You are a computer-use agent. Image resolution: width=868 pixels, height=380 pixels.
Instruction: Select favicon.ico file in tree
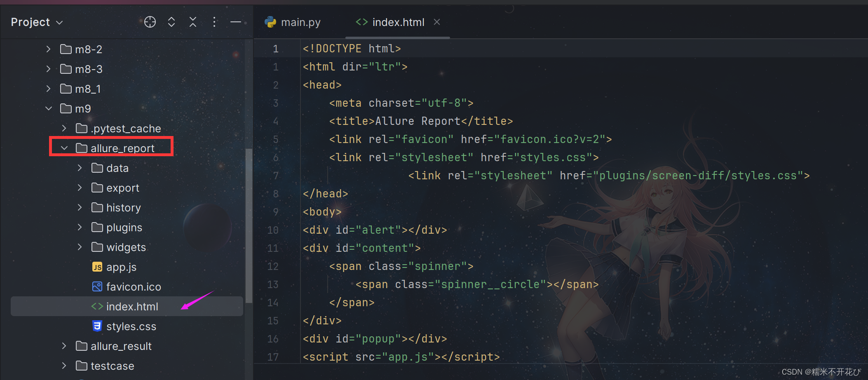pyautogui.click(x=134, y=287)
